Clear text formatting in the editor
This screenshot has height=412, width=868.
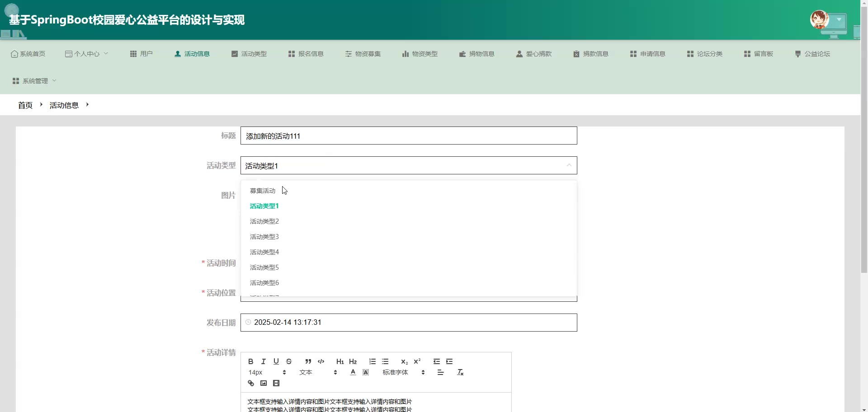pos(460,372)
